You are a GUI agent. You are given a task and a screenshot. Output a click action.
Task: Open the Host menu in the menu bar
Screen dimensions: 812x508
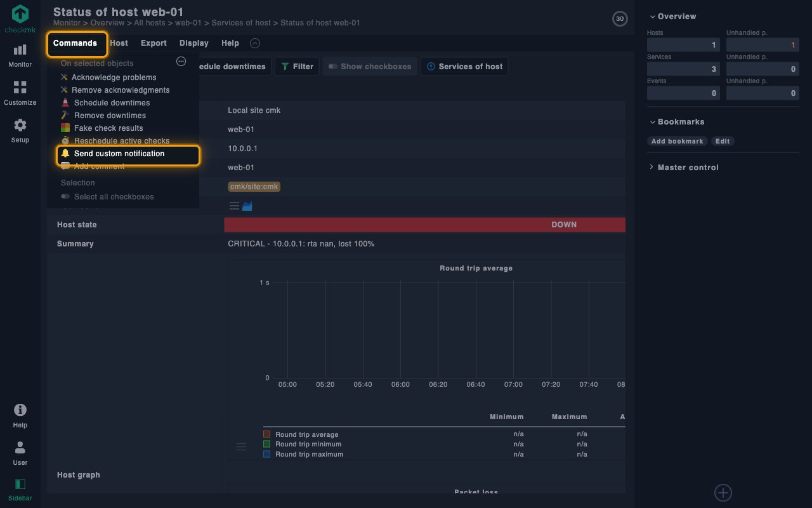point(119,43)
